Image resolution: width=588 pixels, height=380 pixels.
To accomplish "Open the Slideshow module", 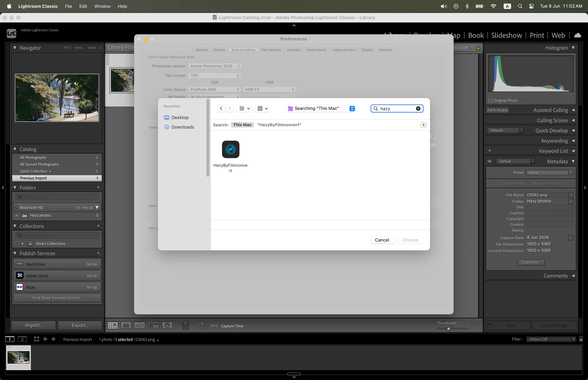I will [x=506, y=35].
